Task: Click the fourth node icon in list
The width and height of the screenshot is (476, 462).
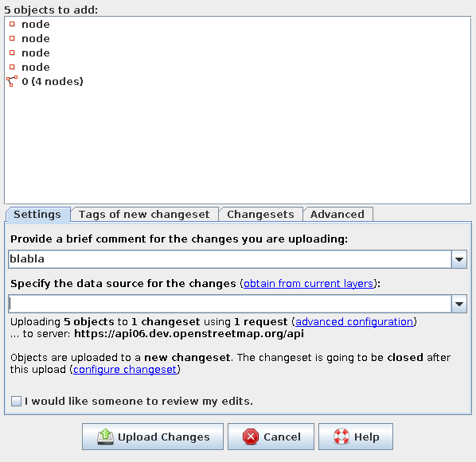Action: [12, 67]
